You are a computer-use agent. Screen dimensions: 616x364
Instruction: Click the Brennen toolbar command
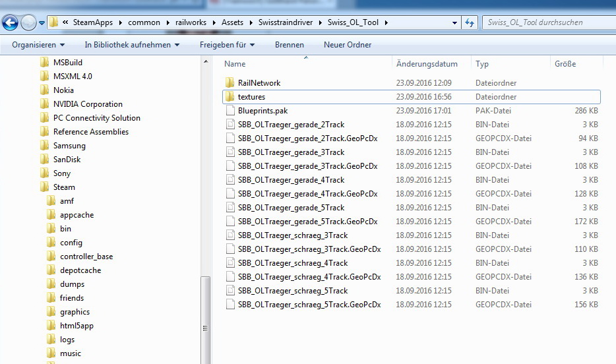pos(289,45)
